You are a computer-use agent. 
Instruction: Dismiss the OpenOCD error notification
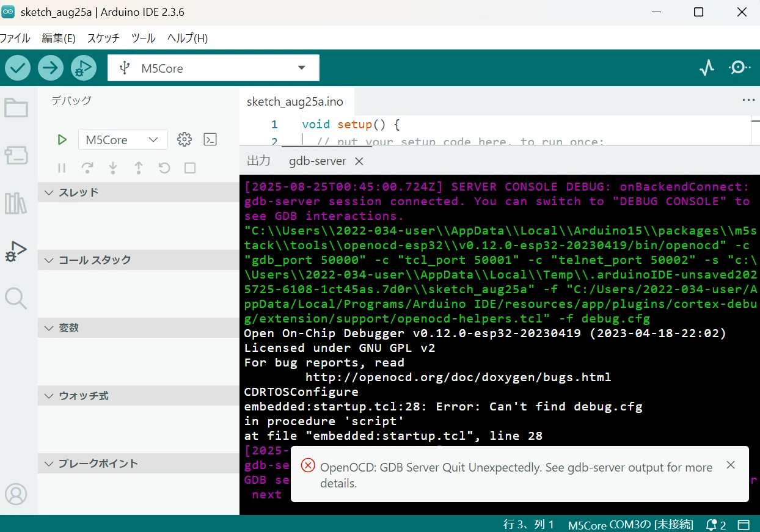point(731,465)
